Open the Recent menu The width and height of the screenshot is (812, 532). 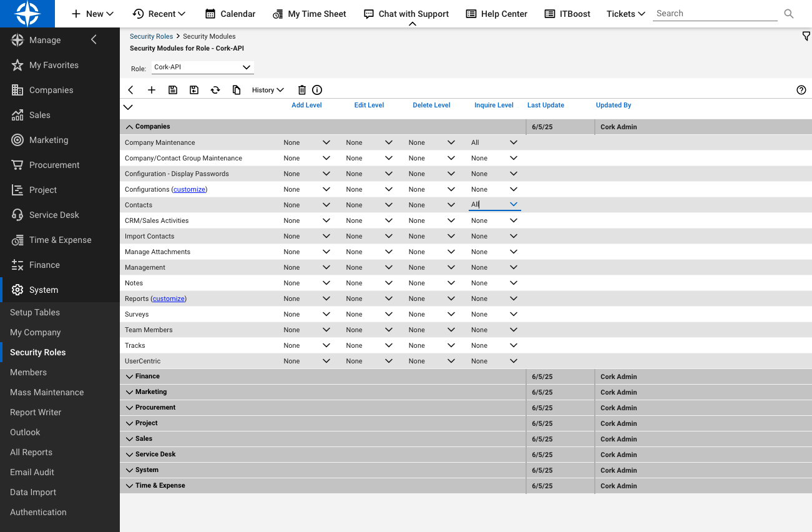[159, 14]
